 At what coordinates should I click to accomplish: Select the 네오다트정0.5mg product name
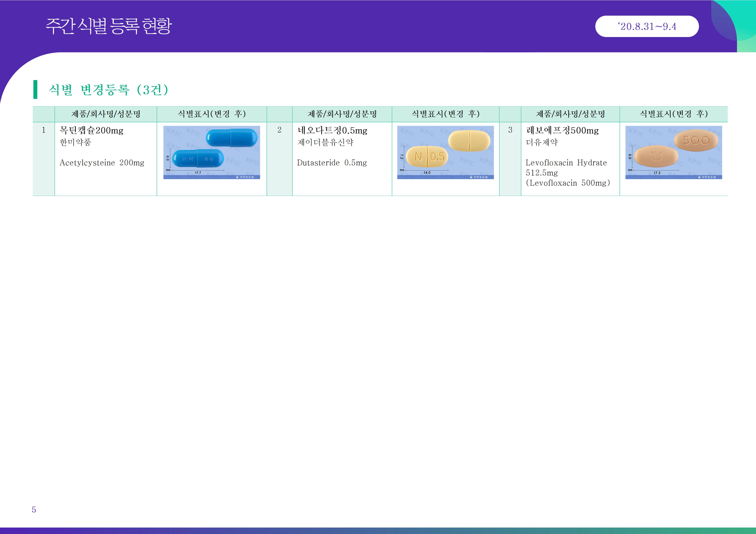point(332,131)
